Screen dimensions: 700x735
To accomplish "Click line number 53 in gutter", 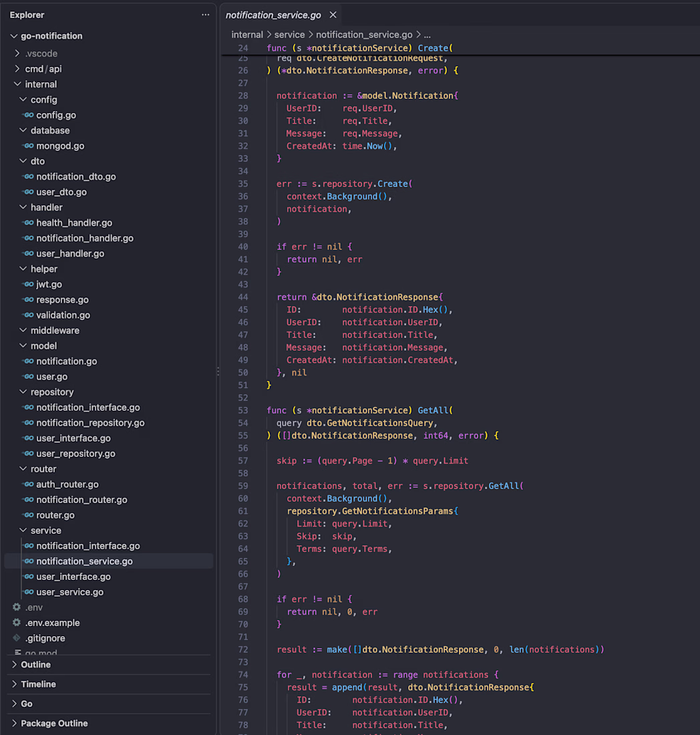I will click(242, 410).
